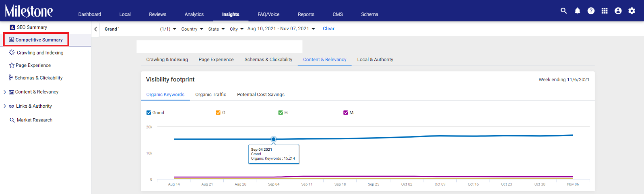This screenshot has height=194, width=644.
Task: Toggle the orange G competitor checkbox
Action: (x=218, y=113)
